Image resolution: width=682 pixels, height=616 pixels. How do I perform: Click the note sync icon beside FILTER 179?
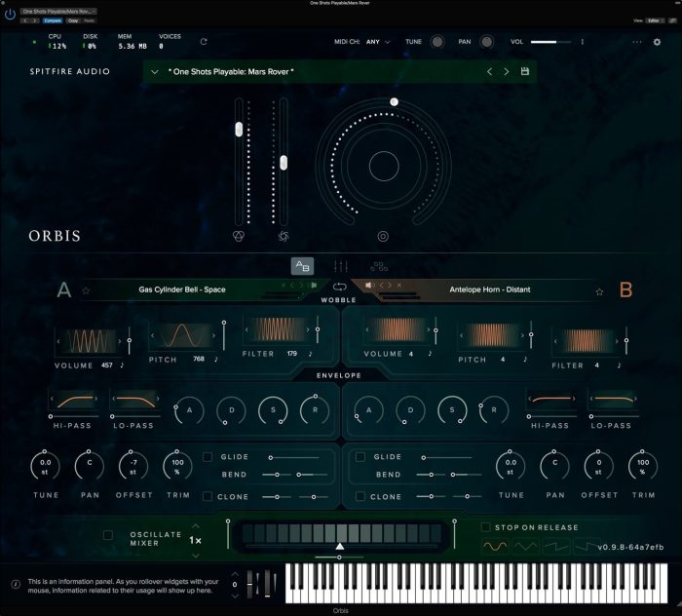tap(310, 353)
